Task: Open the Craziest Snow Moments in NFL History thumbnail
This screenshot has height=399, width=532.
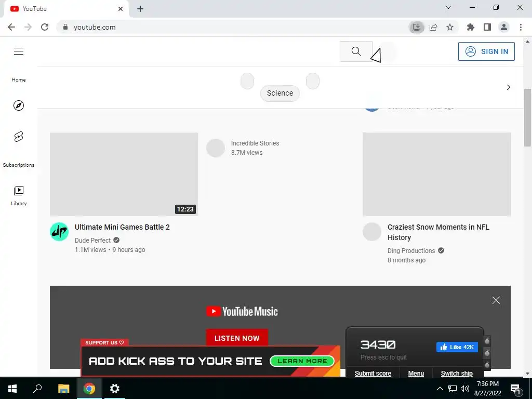Action: click(x=436, y=174)
